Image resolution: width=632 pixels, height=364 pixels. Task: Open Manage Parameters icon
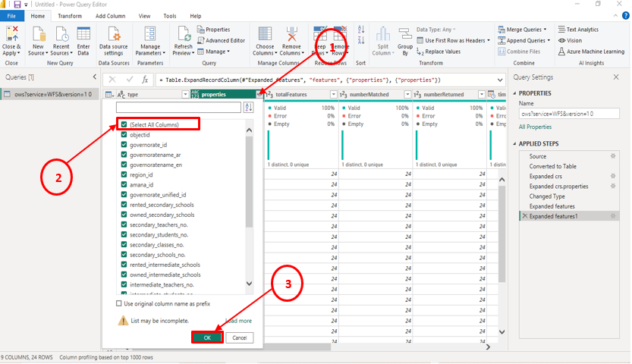[x=150, y=34]
